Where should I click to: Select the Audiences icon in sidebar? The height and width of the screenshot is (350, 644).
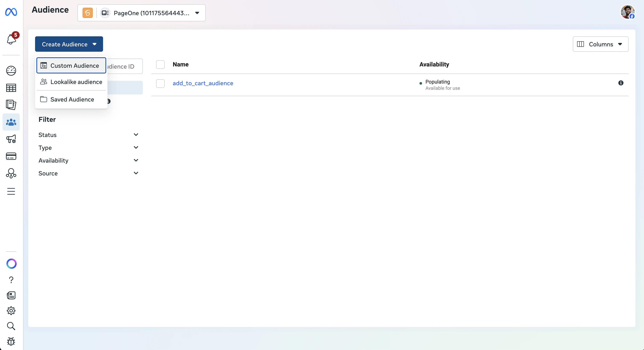(x=11, y=122)
